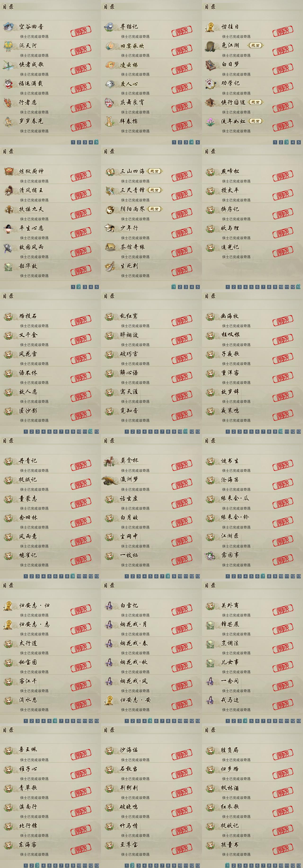Click the thumbs-up icon beside 旧宴承欢

click(110, 46)
